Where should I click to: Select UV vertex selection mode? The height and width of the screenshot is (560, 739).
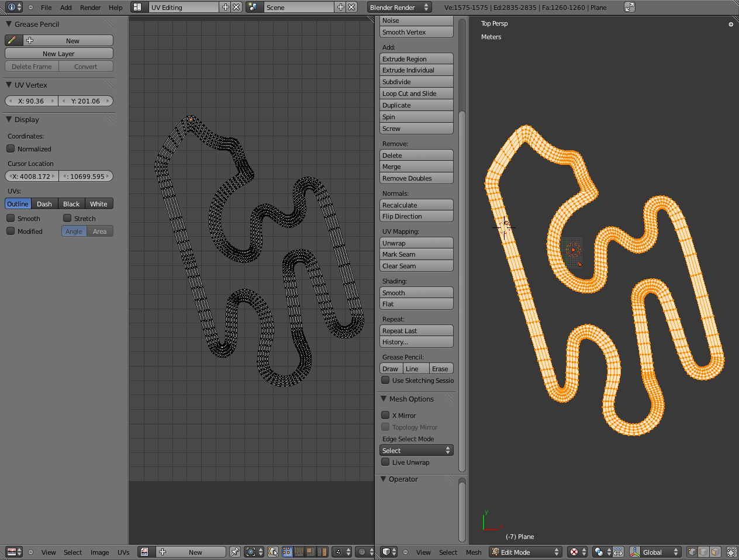pos(287,552)
